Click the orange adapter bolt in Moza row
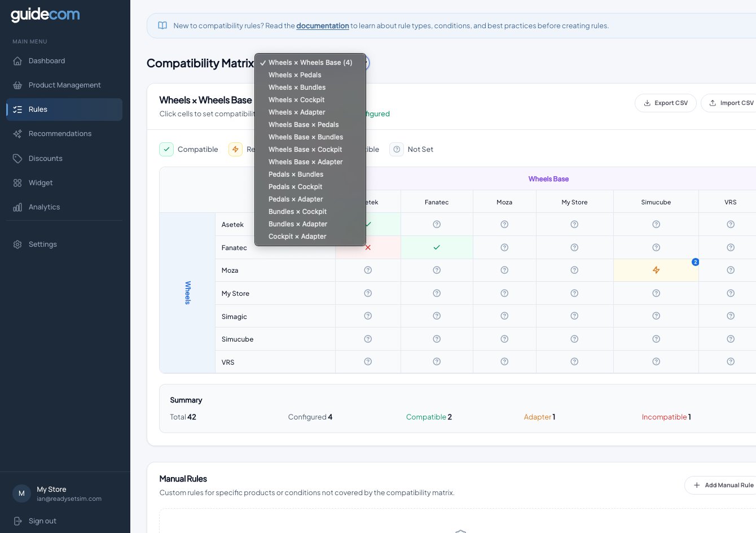 [656, 270]
